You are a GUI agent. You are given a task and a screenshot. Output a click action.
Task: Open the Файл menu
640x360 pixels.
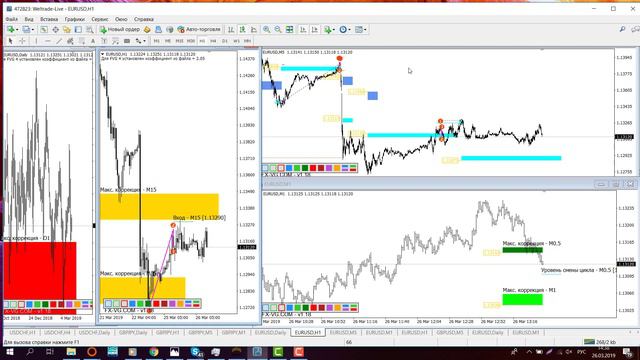[11, 19]
